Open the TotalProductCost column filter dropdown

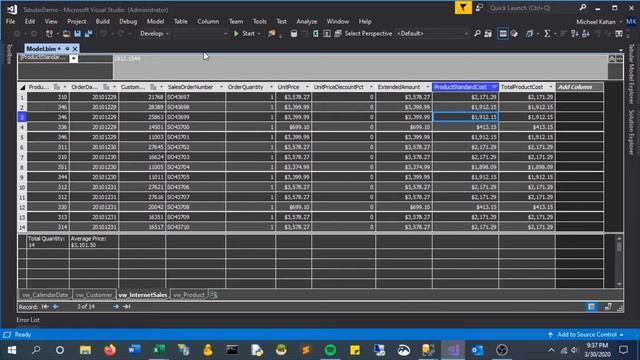click(x=551, y=87)
